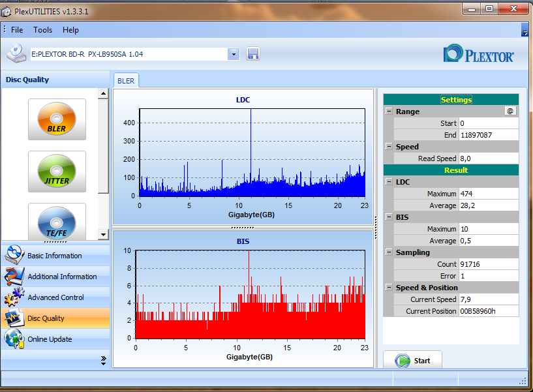Screen dimensions: 533x392
Task: Open Advanced Control section
Action: point(55,297)
